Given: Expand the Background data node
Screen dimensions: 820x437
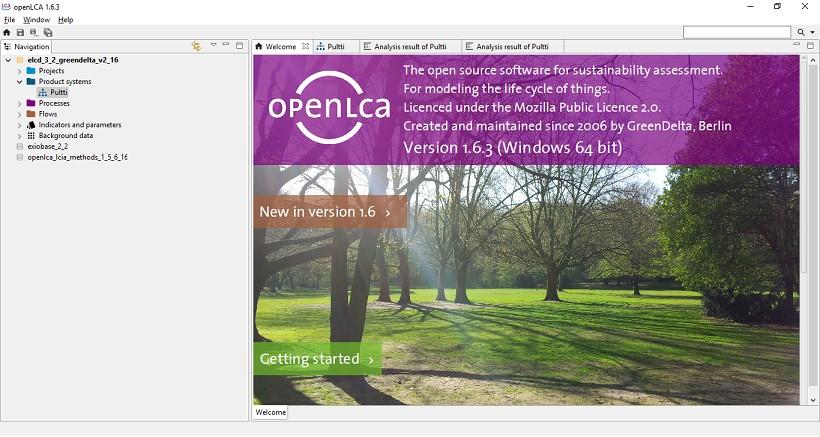Looking at the screenshot, I should [19, 136].
